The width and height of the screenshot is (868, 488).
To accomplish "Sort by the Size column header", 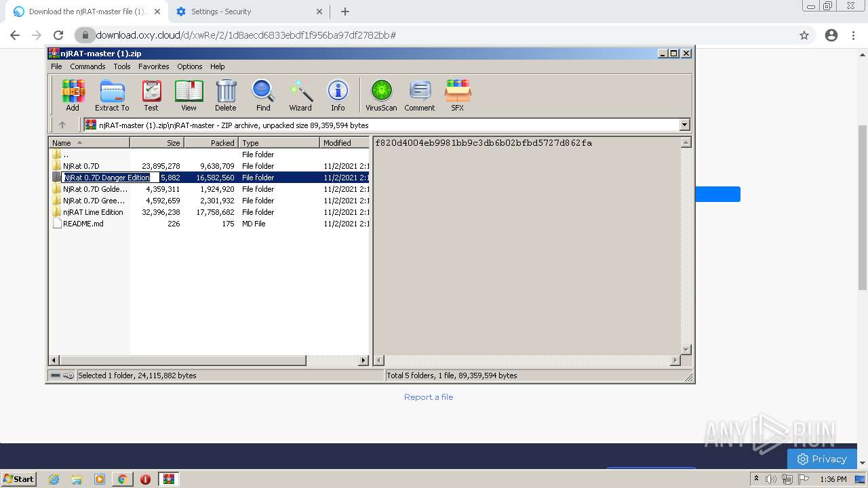I will click(x=157, y=143).
